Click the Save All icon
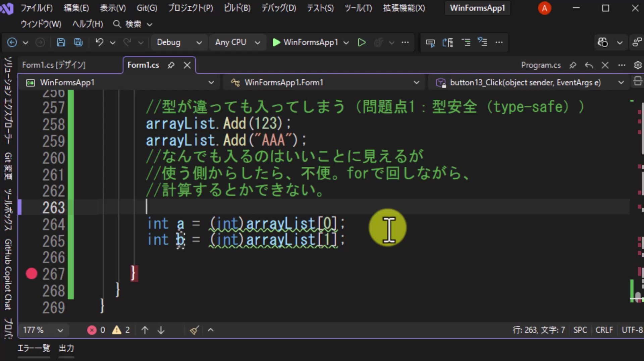Viewport: 644px width, 361px height. [78, 42]
